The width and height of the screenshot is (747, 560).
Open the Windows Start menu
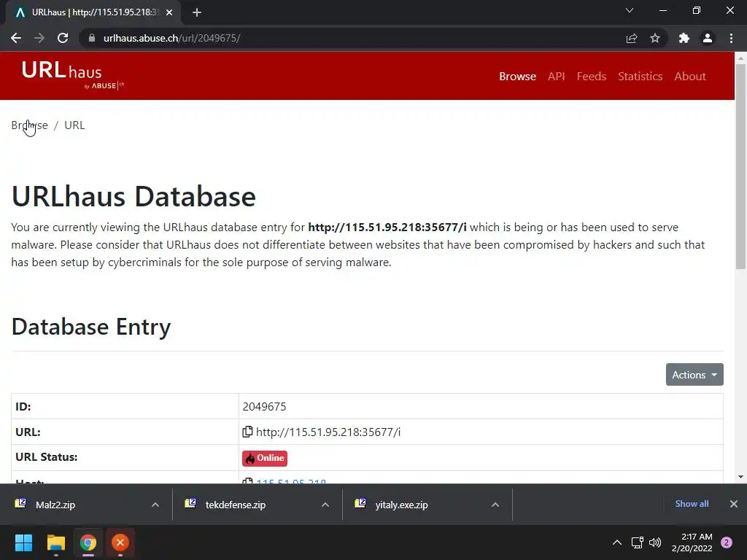23,542
